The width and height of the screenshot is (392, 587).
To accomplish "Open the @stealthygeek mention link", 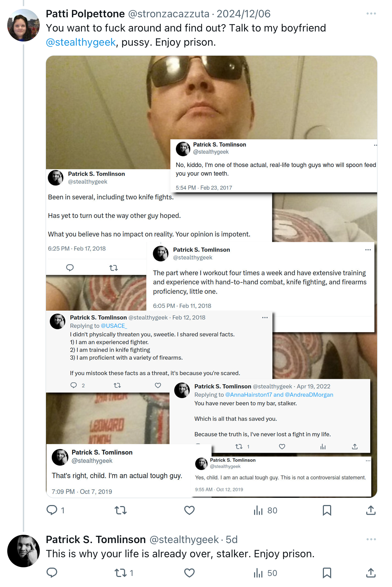I will tap(81, 42).
